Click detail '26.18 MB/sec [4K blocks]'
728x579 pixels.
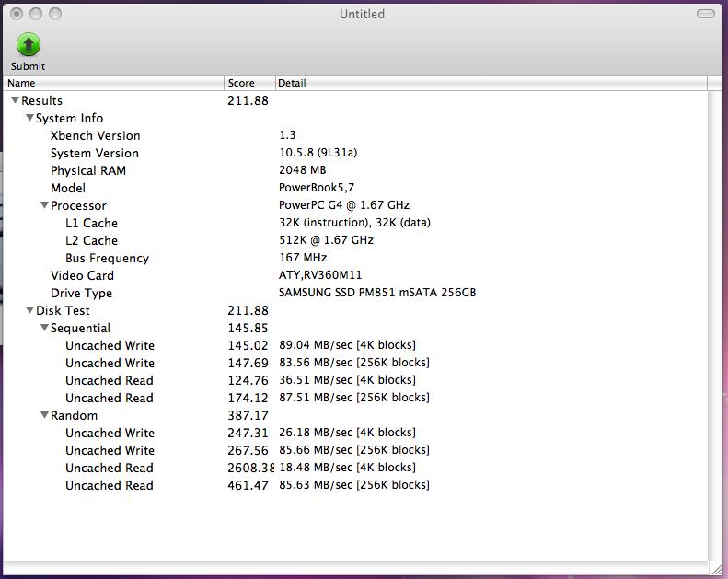[x=347, y=433]
